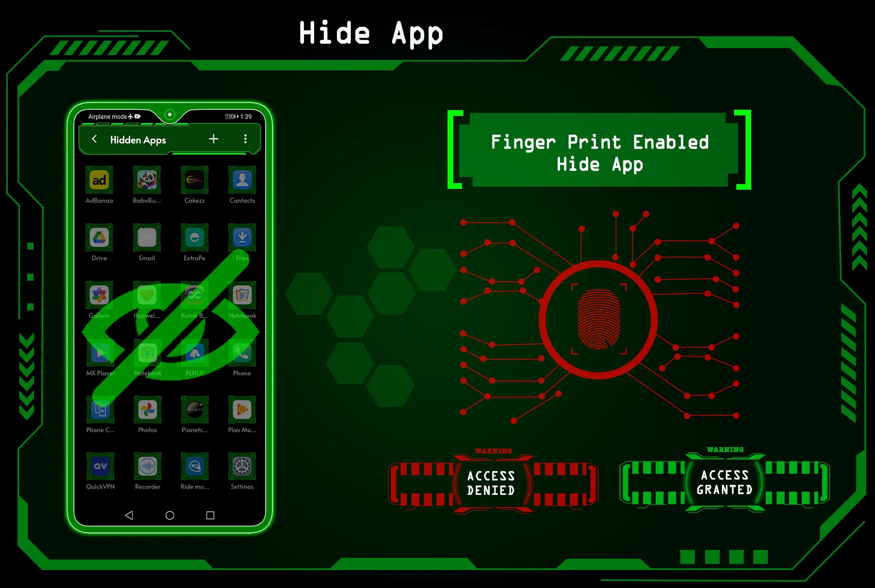Open the MX Player app
The width and height of the screenshot is (875, 588).
click(x=99, y=355)
